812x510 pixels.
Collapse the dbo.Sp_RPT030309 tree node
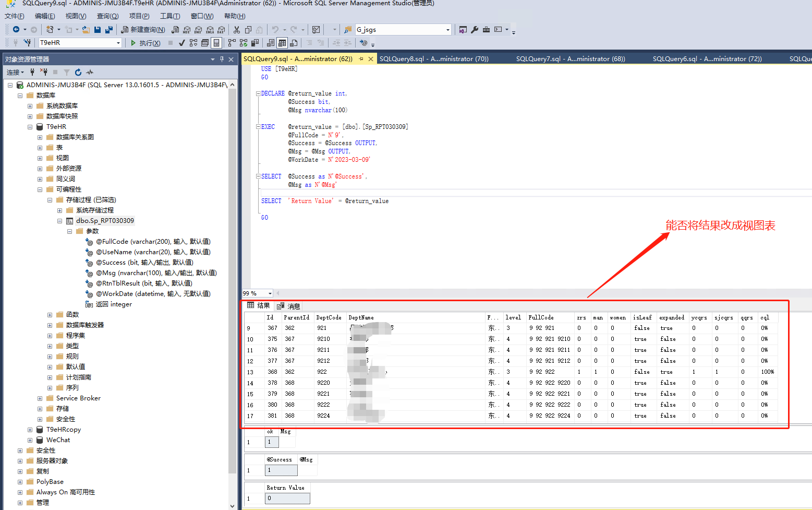[x=60, y=221]
